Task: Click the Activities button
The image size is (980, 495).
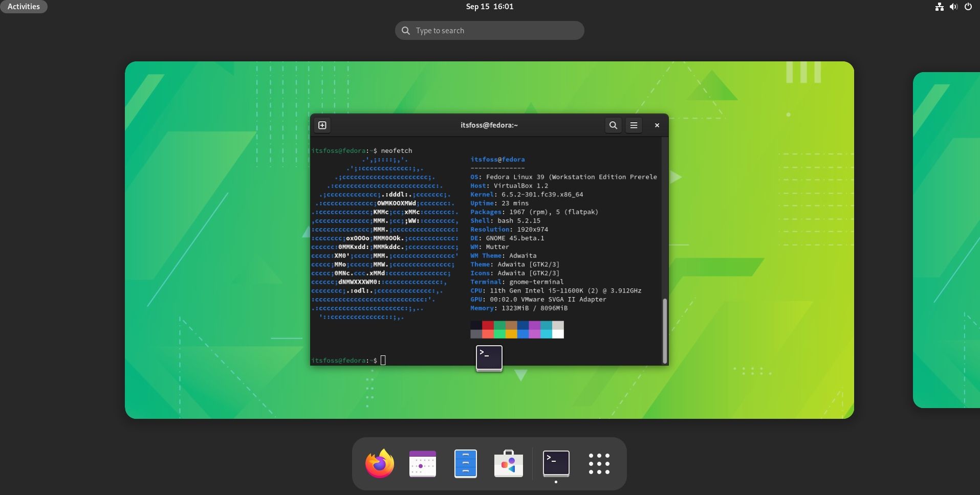Action: [24, 7]
